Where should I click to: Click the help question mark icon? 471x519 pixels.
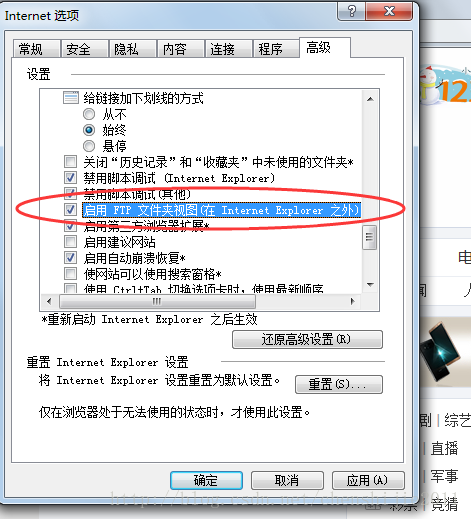(x=351, y=11)
